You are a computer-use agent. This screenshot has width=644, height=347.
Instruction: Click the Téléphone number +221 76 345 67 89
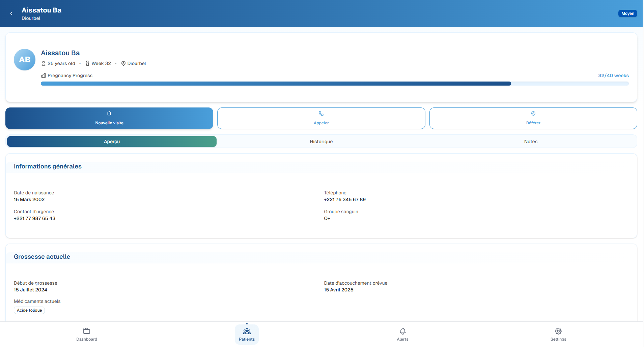344,199
